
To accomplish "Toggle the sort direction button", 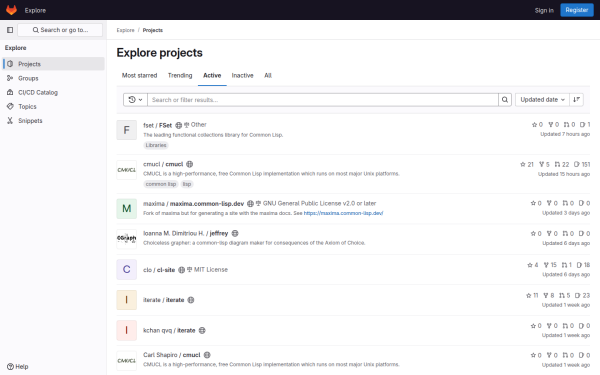I will [576, 99].
